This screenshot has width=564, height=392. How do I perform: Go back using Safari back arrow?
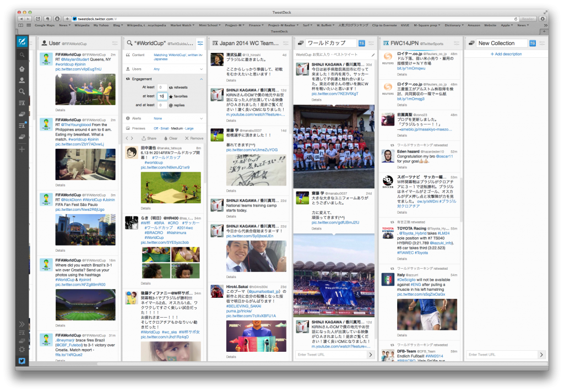(x=21, y=19)
